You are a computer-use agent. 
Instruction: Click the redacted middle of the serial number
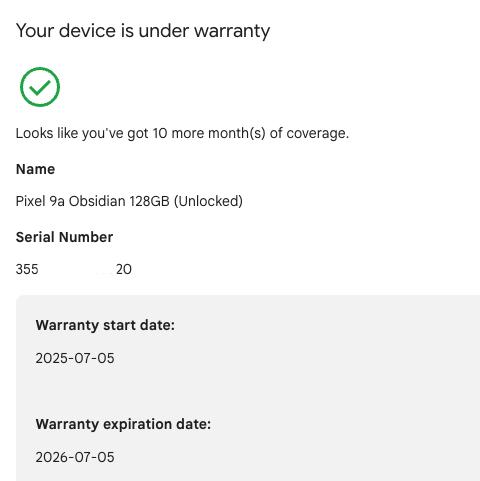pos(77,269)
